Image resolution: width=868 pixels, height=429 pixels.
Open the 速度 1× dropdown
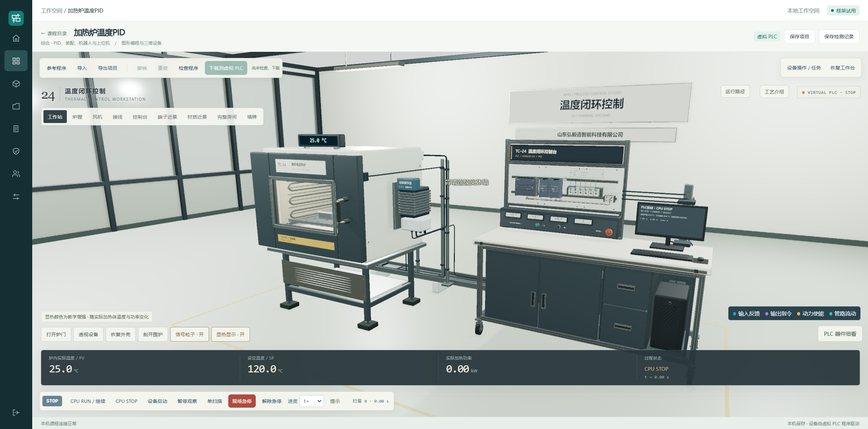coord(312,401)
